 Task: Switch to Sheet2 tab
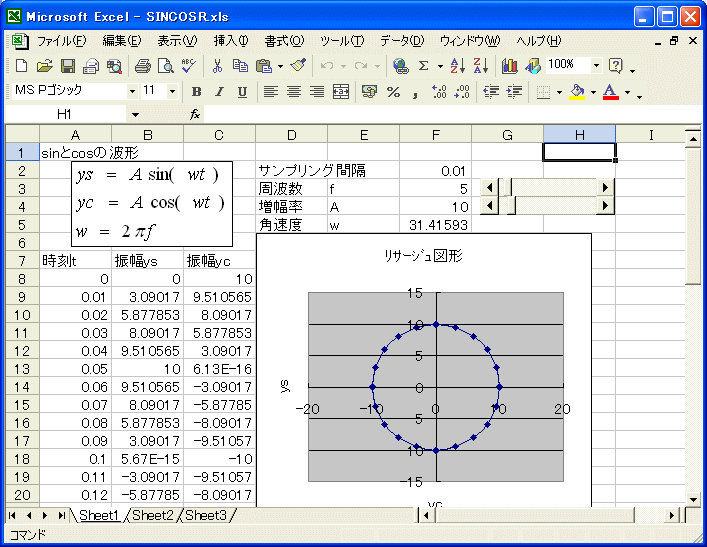point(152,515)
